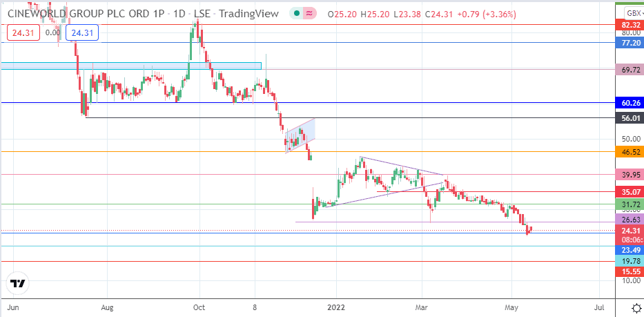Screen dimensions: 644x317
Task: Click the Oct label on time axis
Action: 199,307
